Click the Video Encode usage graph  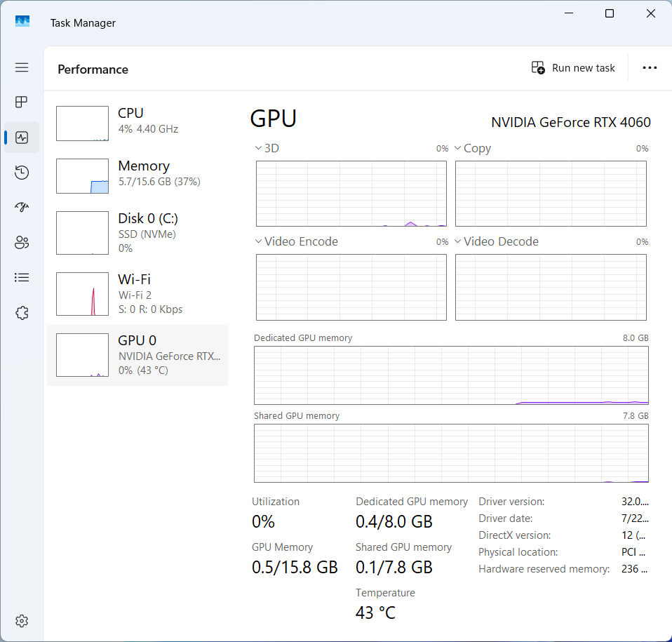(351, 287)
